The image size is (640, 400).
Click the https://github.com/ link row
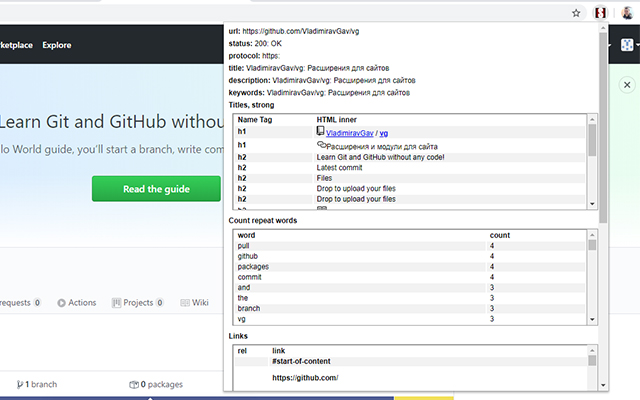tap(410, 378)
